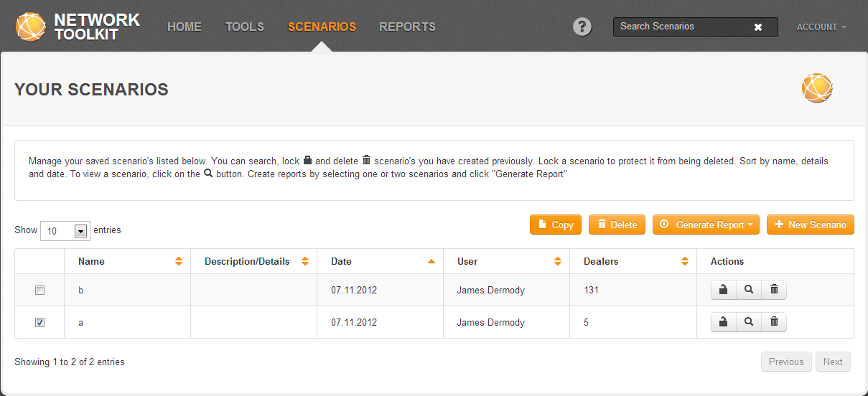
Task: Lock scenario b using the padlock icon
Action: 723,290
